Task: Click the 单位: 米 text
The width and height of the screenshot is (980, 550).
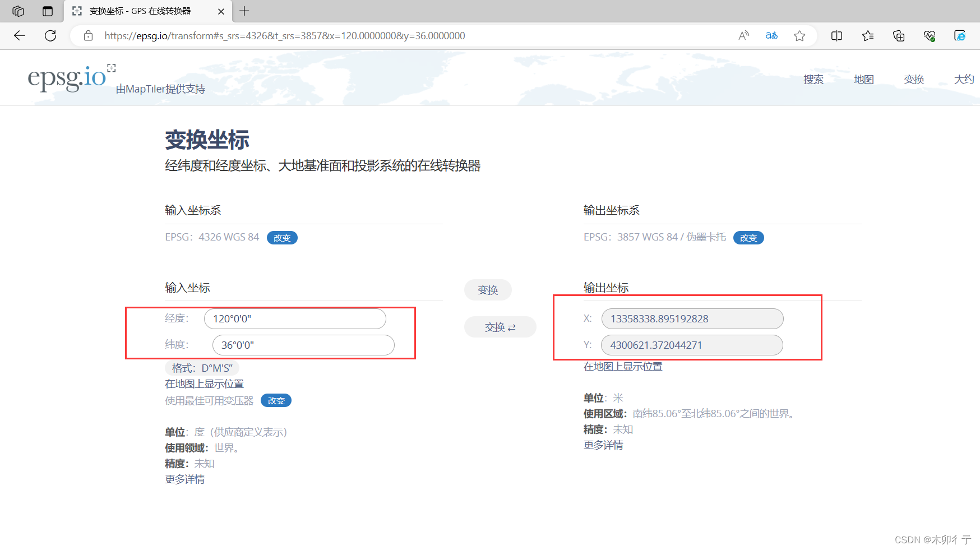Action: point(603,398)
